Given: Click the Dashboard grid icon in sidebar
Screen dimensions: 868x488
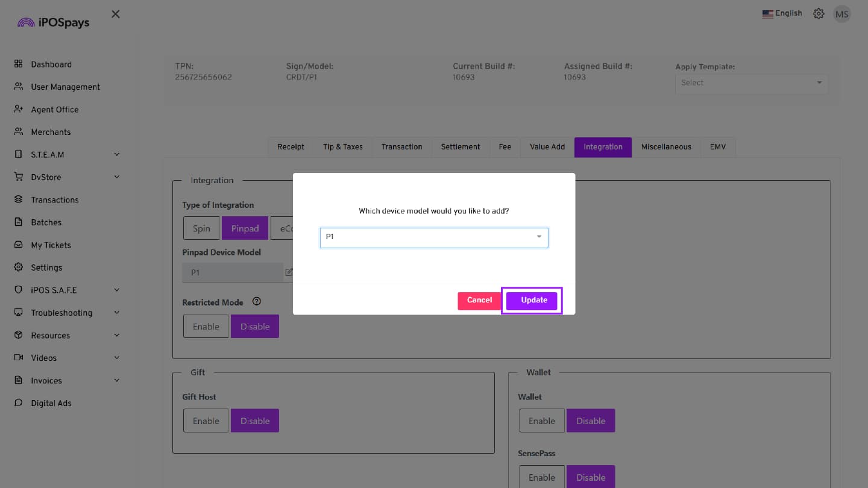Looking at the screenshot, I should [x=18, y=64].
